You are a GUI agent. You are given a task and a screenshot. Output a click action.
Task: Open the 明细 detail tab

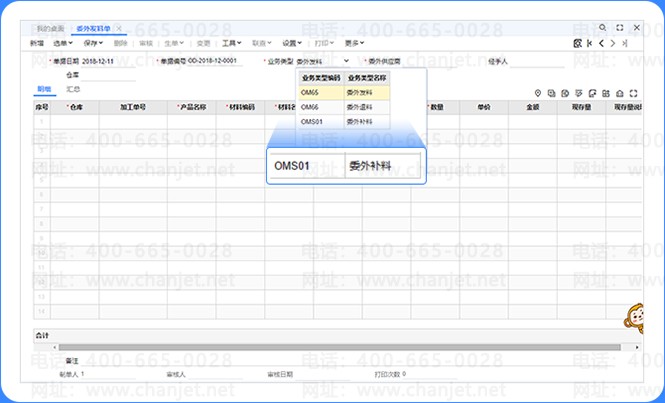pos(44,89)
